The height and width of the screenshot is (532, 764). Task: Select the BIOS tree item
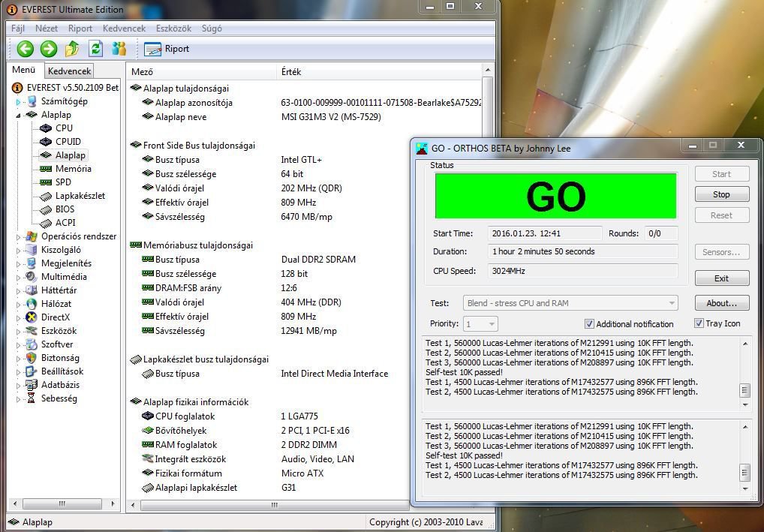pos(65,209)
